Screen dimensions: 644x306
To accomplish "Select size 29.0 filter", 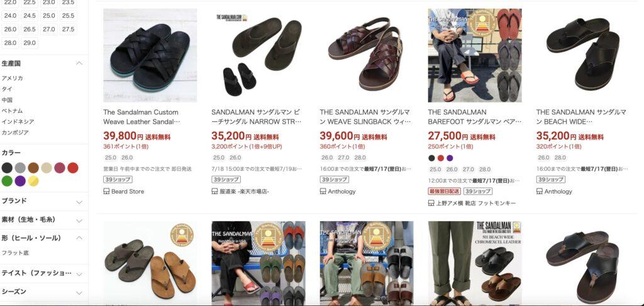I will 30,43.
